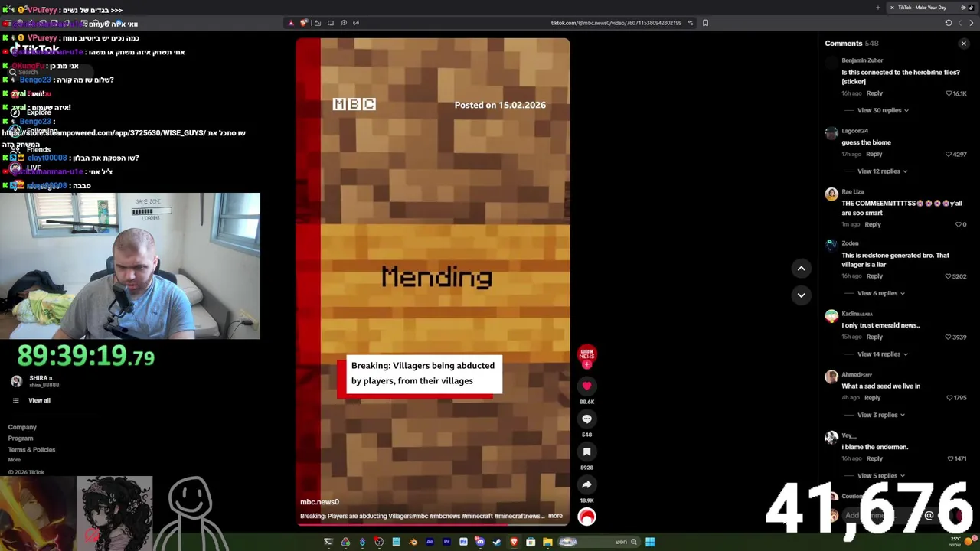Screen dimensions: 980x551
Task: Open the Windows Start menu
Action: point(650,542)
